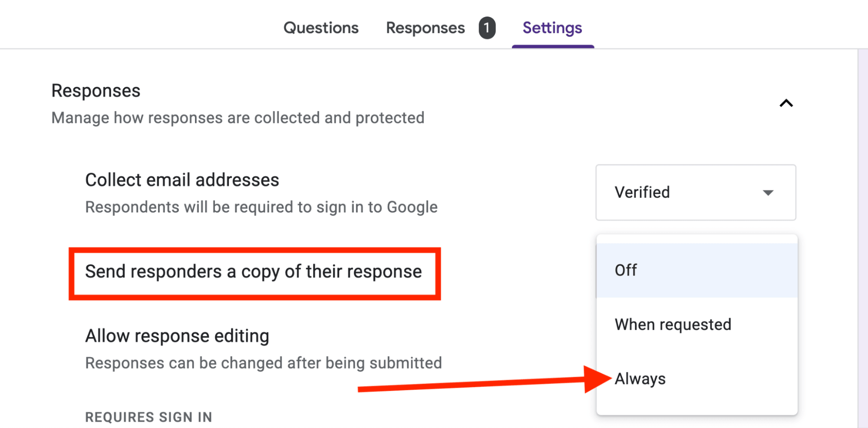
Task: Collapse the Responses settings section
Action: coord(787,103)
